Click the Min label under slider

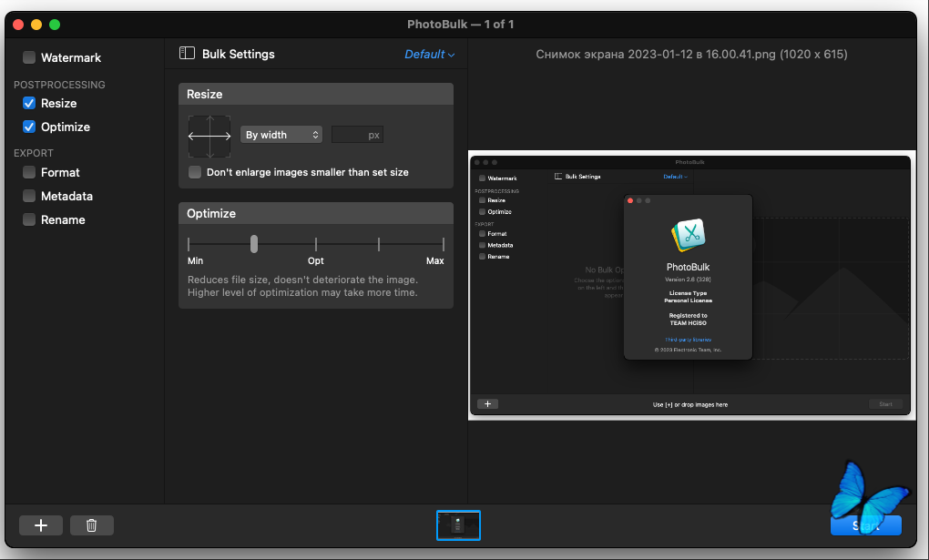pos(196,260)
